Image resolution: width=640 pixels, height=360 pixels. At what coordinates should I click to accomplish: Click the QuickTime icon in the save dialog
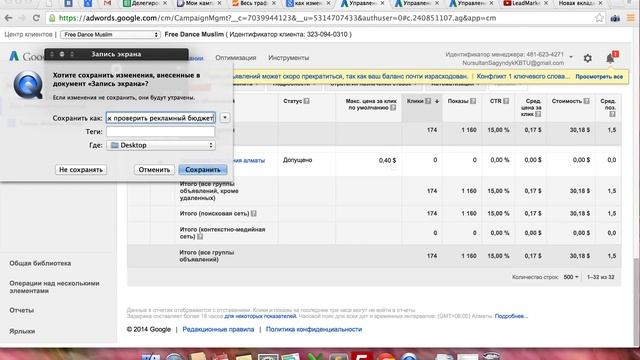click(28, 85)
